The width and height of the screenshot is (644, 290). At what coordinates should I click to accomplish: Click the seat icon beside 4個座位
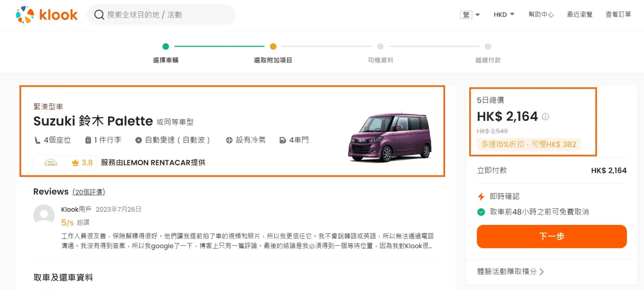pos(37,140)
